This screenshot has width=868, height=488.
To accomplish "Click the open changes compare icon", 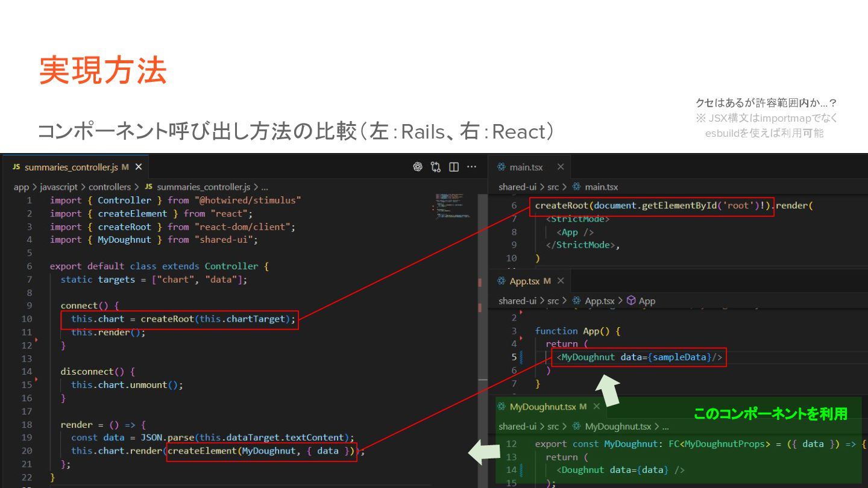I will 436,167.
